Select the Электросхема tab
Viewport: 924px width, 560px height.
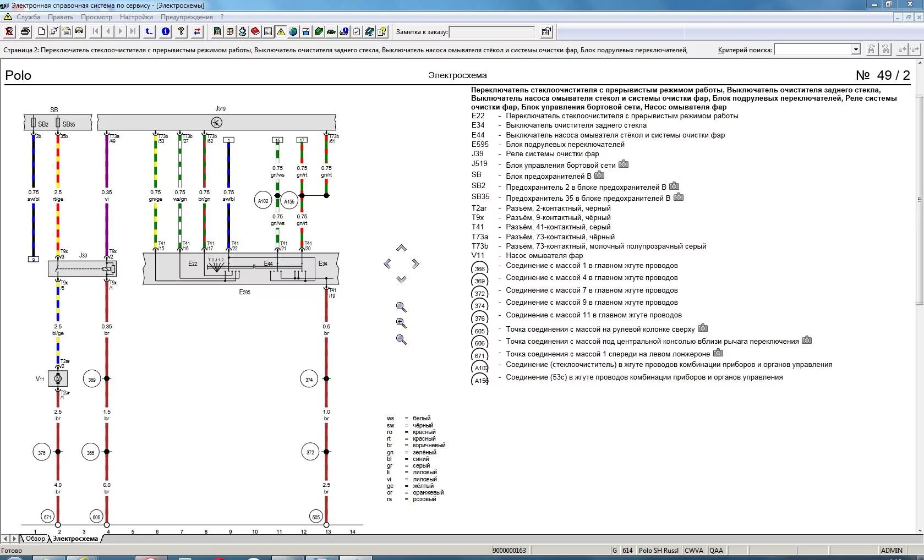pos(75,539)
